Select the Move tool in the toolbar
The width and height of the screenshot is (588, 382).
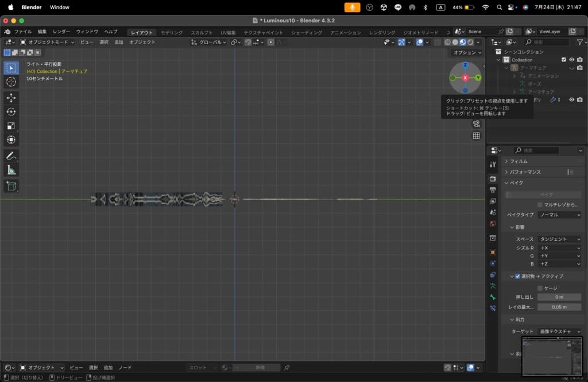pos(11,98)
